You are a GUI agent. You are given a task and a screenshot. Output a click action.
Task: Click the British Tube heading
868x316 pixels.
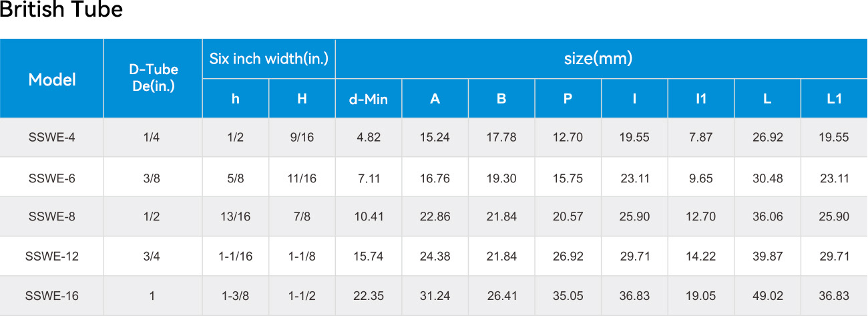(x=61, y=11)
